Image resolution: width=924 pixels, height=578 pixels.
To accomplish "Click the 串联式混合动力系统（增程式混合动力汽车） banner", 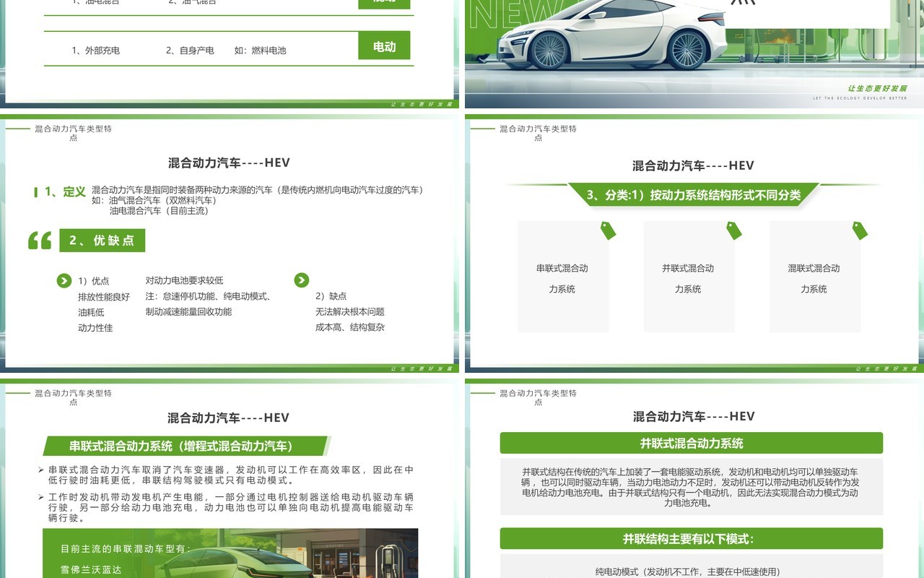I will point(186,446).
